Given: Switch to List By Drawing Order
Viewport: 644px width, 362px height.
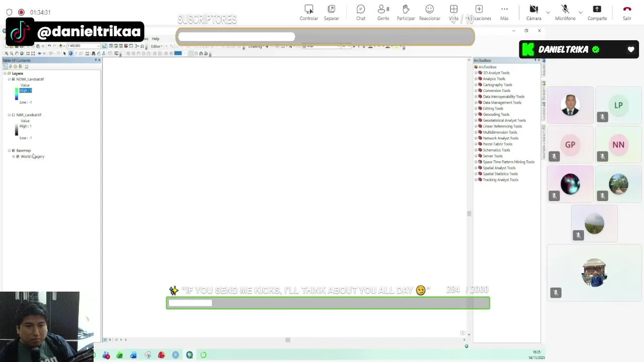Looking at the screenshot, I should (5, 66).
